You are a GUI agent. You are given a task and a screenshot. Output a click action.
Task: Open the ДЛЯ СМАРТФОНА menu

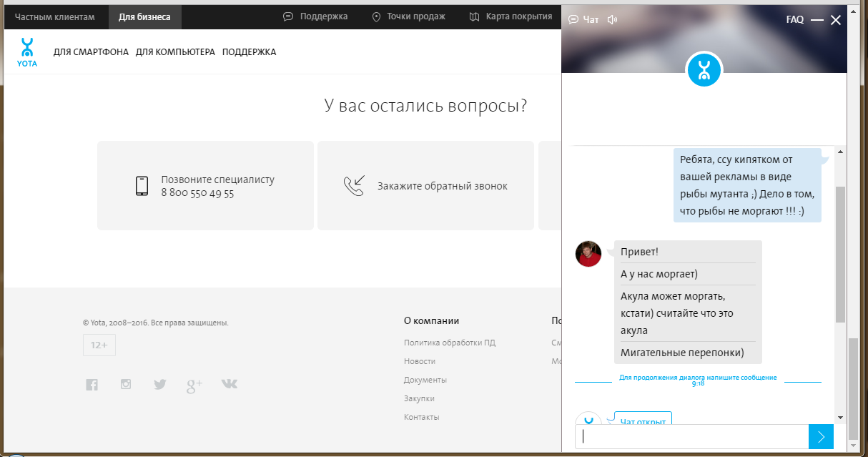[91, 52]
